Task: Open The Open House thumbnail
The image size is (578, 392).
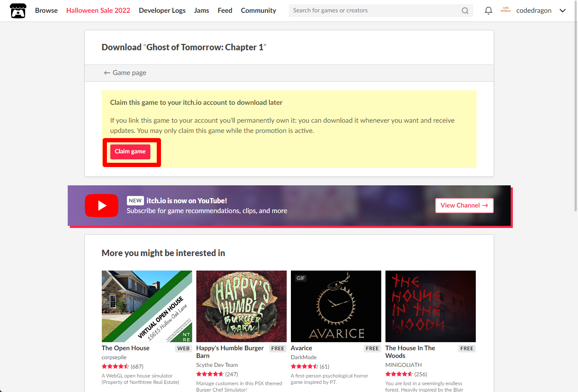Action: pos(147,306)
